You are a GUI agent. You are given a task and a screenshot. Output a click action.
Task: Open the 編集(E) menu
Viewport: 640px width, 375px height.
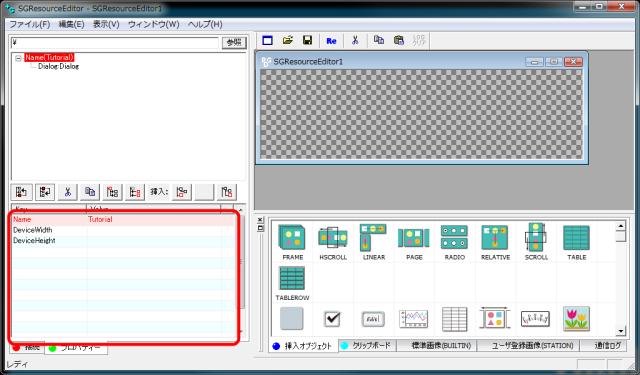71,24
